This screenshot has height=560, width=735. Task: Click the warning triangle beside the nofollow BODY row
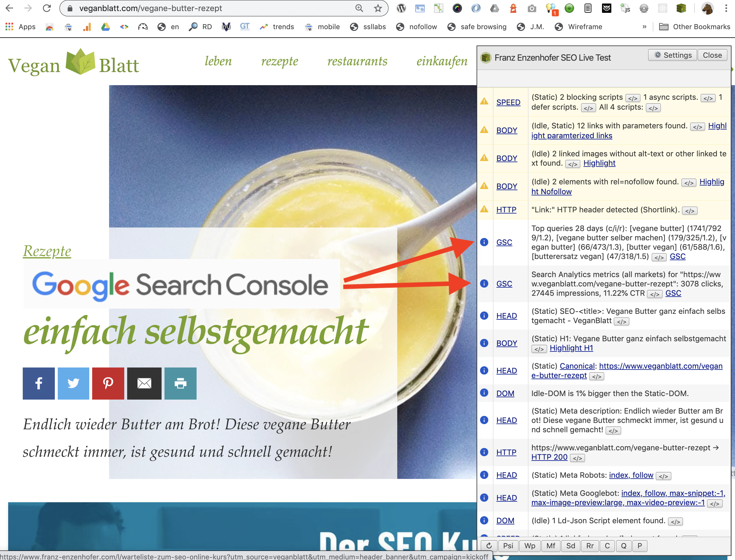tap(484, 186)
